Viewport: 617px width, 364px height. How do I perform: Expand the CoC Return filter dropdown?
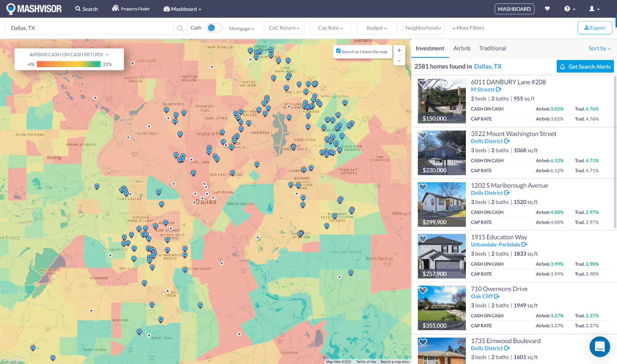[284, 28]
